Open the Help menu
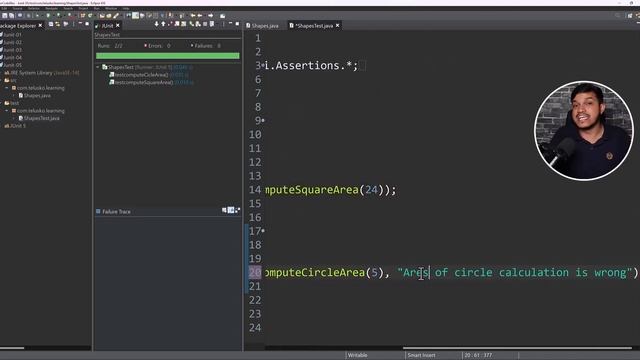 (x=126, y=8)
